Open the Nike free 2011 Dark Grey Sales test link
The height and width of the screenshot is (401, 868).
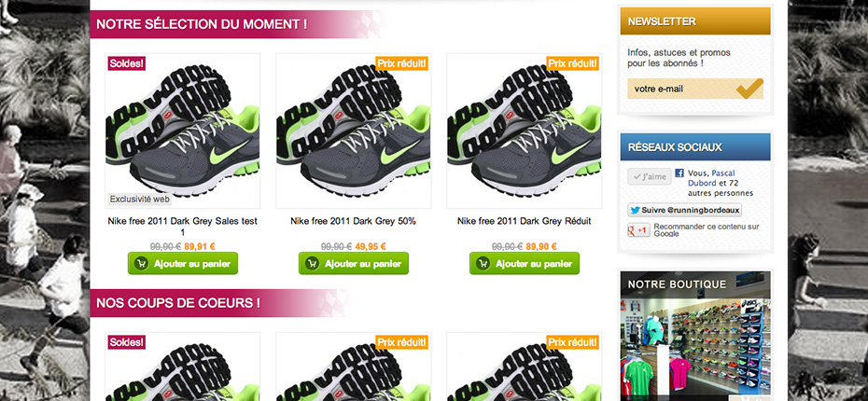pyautogui.click(x=183, y=227)
